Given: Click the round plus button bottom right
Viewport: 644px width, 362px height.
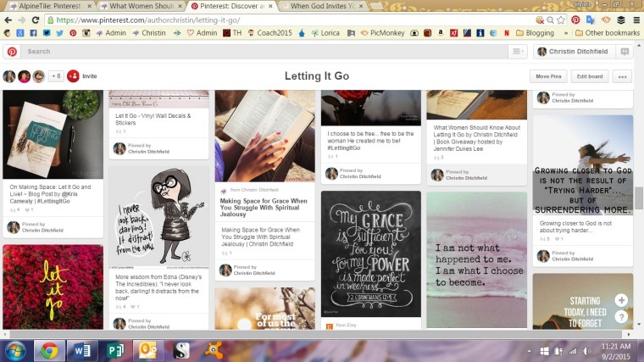Looking at the screenshot, I should click(x=621, y=300).
